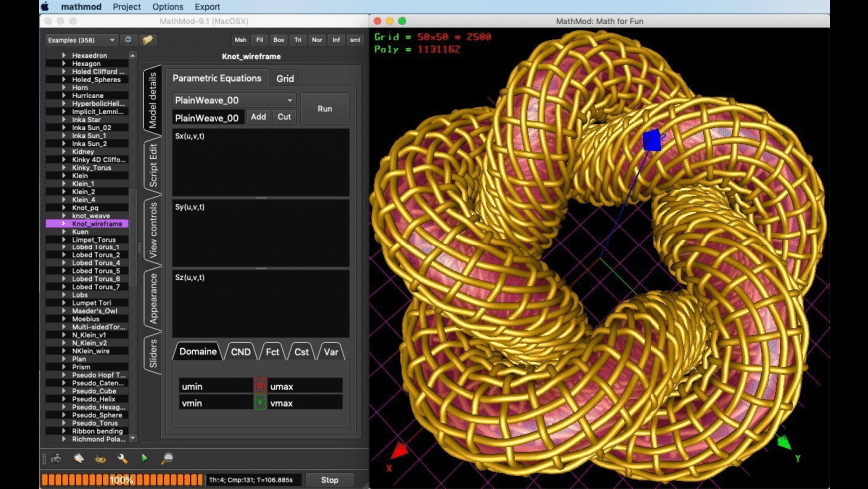Click the search magnifier next to Examples dropdown
Screen dimensions: 868x489
pos(128,40)
